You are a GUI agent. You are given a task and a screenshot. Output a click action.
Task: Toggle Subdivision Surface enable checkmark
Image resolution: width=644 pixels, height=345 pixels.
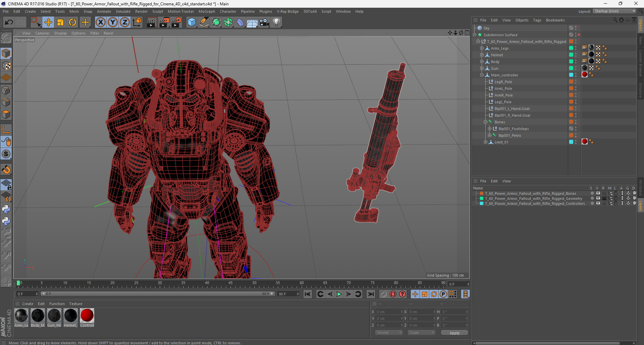pos(579,35)
